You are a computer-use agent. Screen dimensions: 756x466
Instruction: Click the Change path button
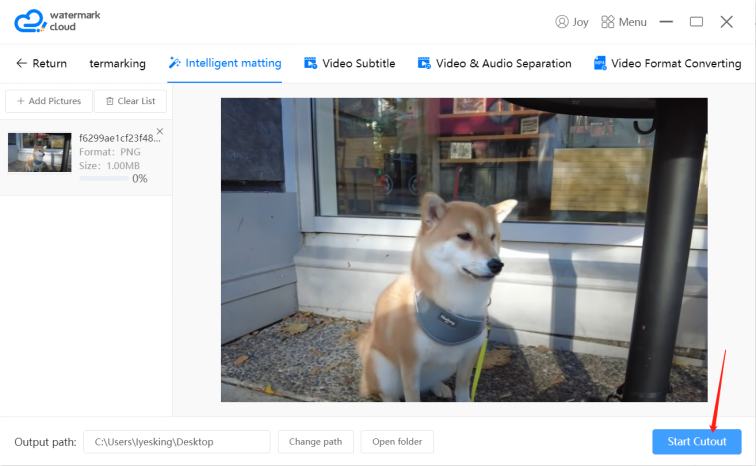click(x=316, y=441)
